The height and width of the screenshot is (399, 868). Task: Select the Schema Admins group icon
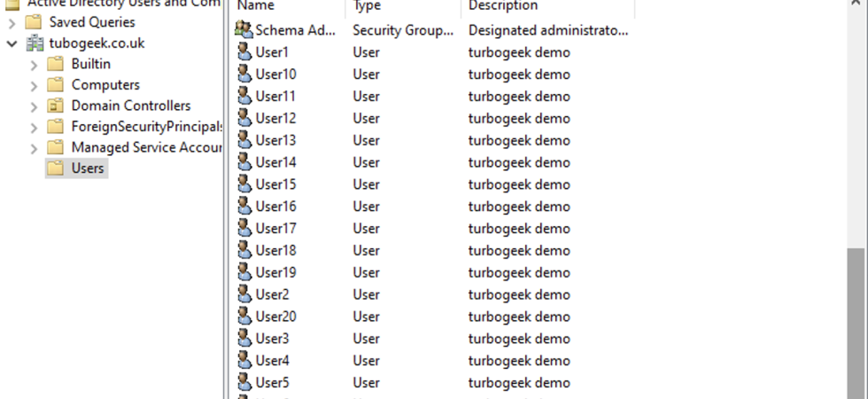tap(244, 29)
